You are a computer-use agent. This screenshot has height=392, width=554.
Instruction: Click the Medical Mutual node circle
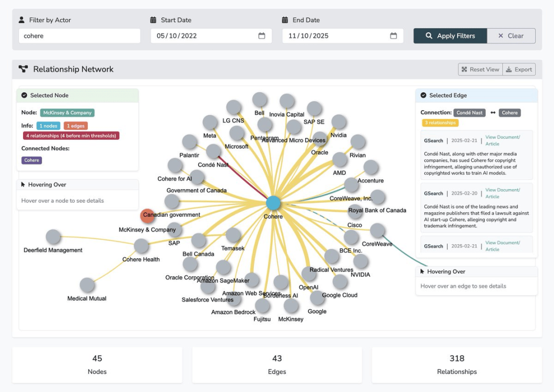87,285
